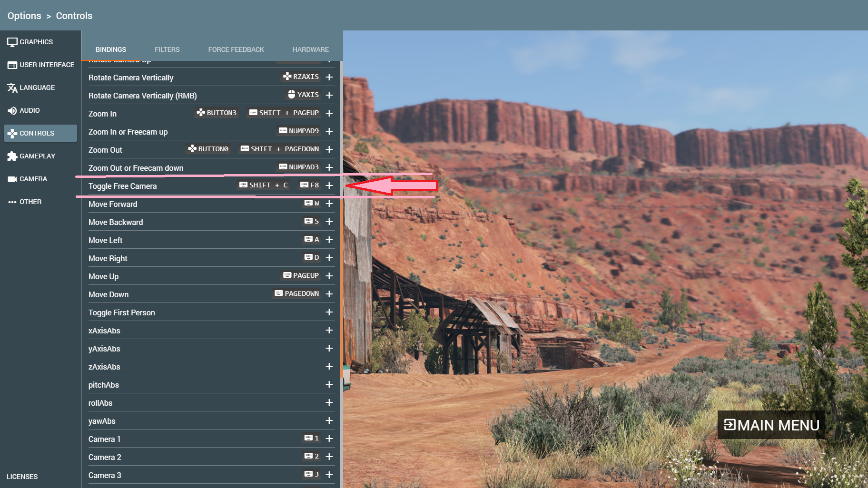868x488 pixels.
Task: Add binding for Rotate Camera Vertically
Action: pos(329,77)
